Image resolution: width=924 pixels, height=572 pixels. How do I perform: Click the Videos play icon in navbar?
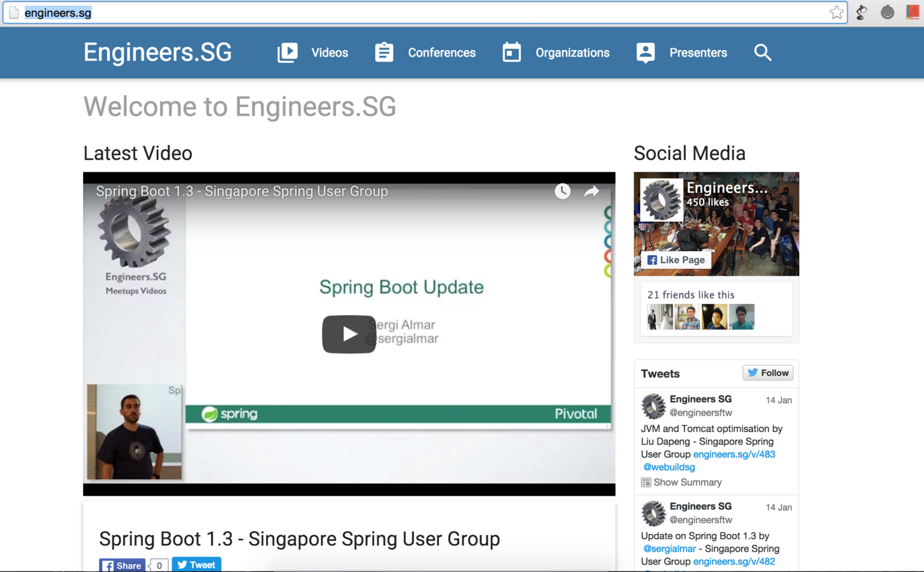[x=288, y=53]
